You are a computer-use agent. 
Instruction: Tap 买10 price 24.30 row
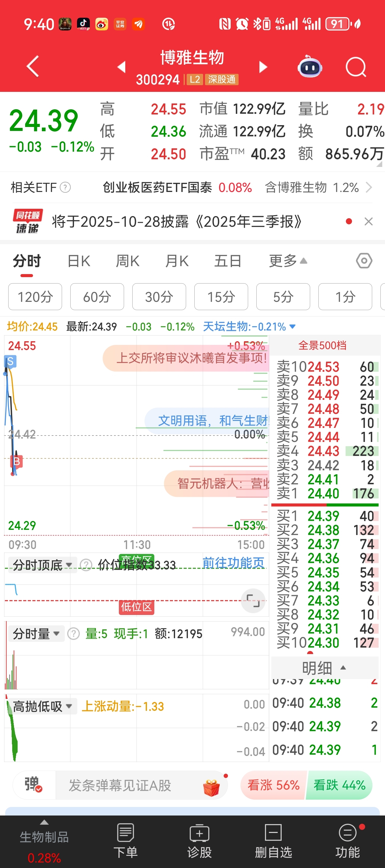pos(325,643)
